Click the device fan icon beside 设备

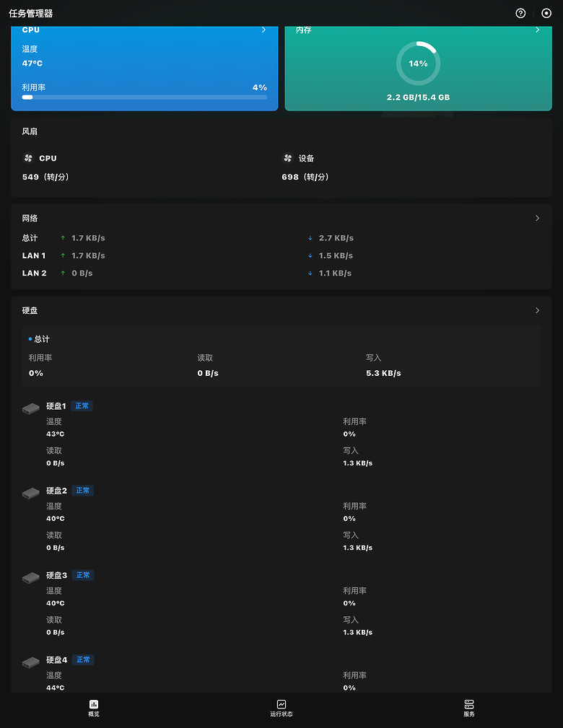coord(287,158)
